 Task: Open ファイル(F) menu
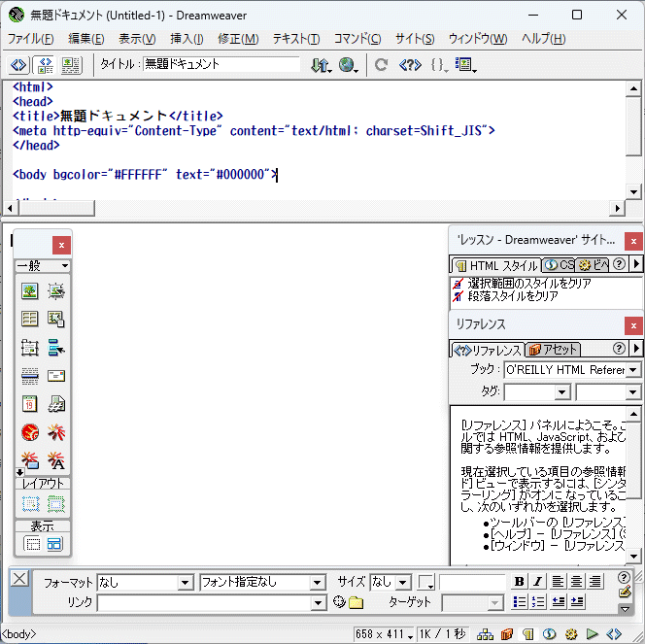tap(31, 39)
